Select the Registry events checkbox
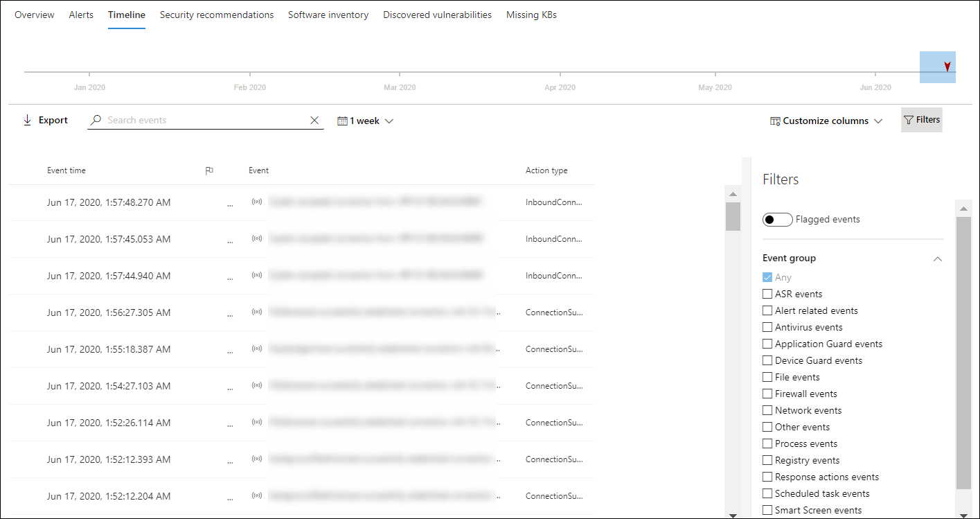Viewport: 980px width, 519px height. pos(767,460)
